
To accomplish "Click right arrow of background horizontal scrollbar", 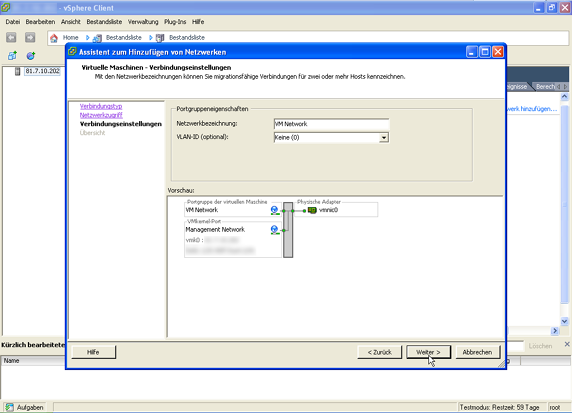I will (x=555, y=331).
